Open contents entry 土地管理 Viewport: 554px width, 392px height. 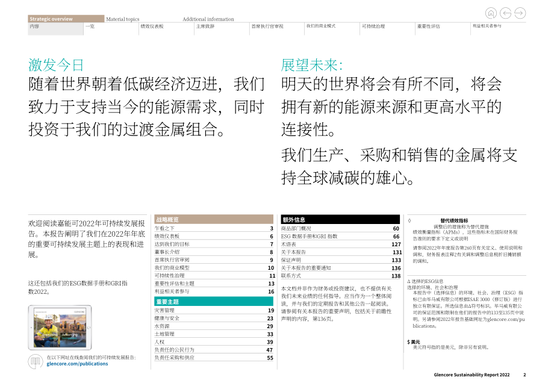pyautogui.click(x=214, y=334)
